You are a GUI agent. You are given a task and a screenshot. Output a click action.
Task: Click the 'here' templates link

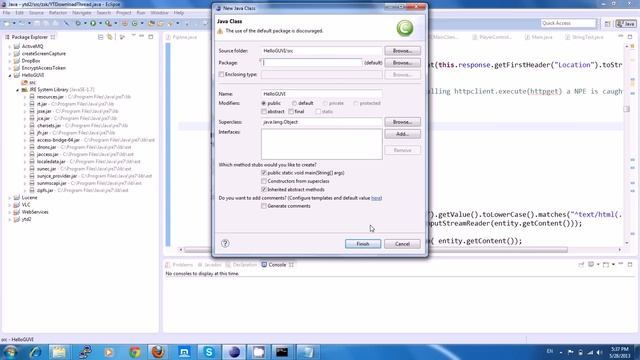[x=376, y=198]
